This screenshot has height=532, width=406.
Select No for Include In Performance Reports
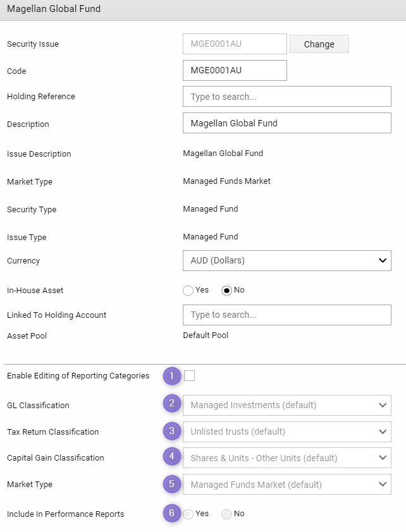(x=227, y=514)
